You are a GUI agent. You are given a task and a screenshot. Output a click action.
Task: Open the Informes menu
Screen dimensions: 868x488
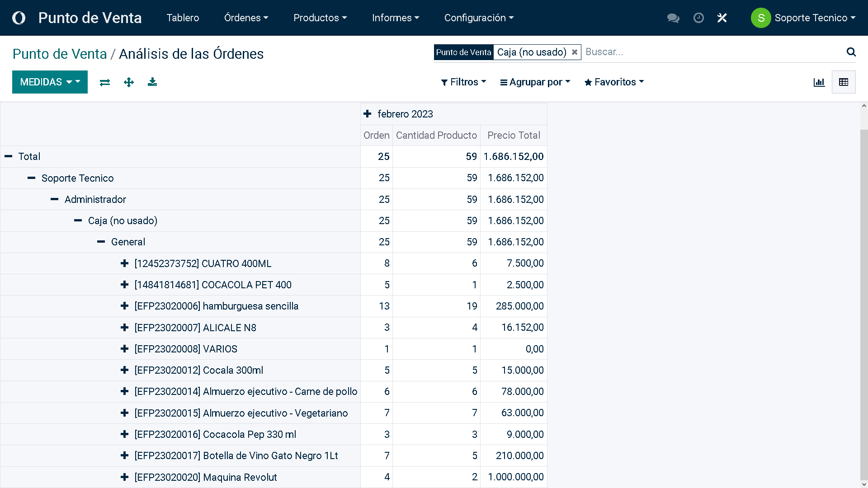396,18
